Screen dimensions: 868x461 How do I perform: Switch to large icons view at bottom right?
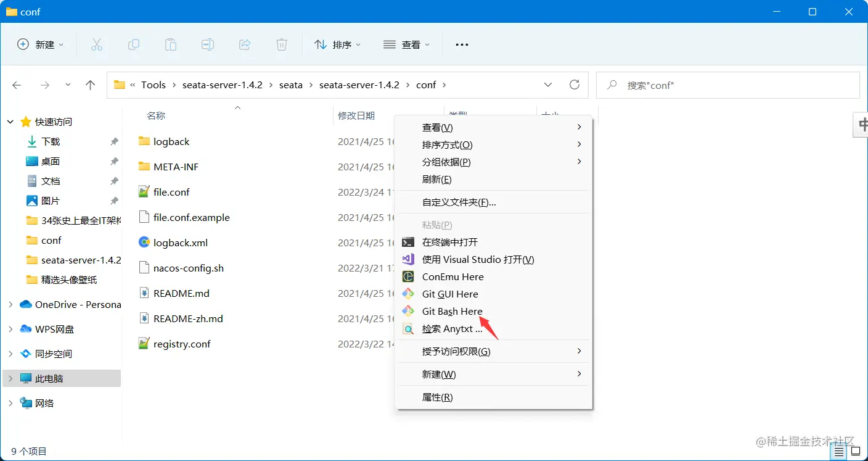pos(856,452)
